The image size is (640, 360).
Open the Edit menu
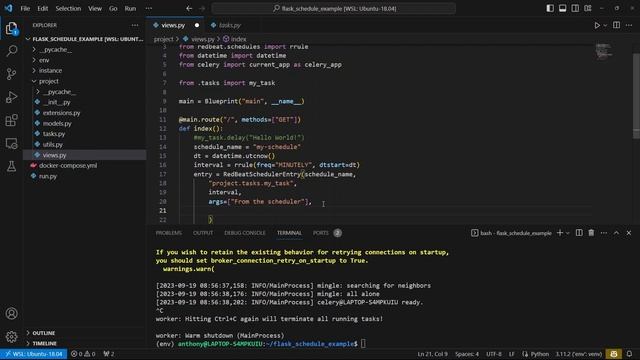coord(42,8)
